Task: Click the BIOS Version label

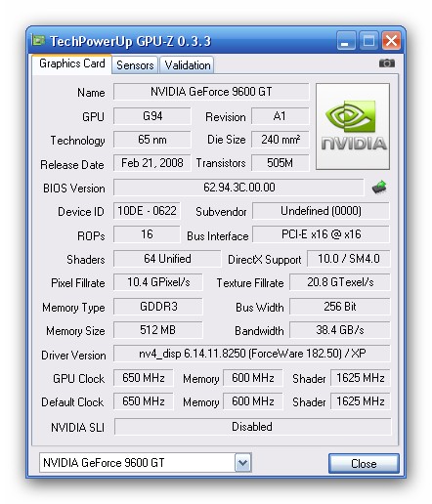Action: pos(74,189)
